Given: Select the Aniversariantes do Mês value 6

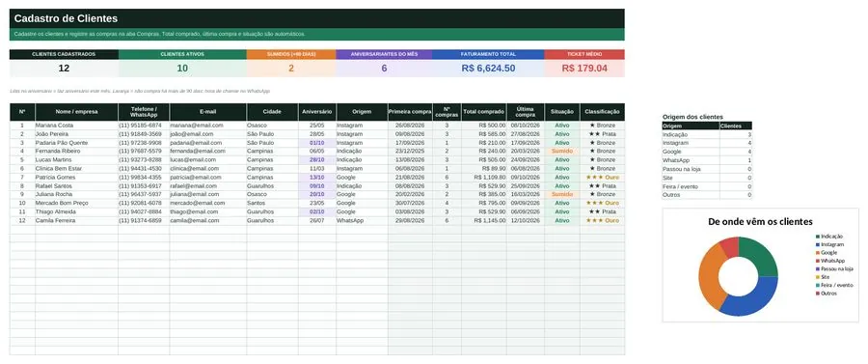Looking at the screenshot, I should (384, 69).
